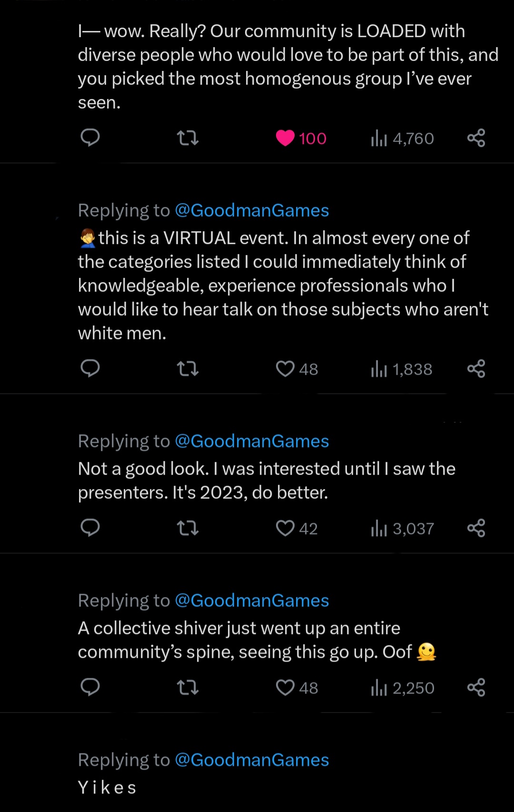Open @GoodmanGames link above "Yikes" reply

[x=252, y=760]
